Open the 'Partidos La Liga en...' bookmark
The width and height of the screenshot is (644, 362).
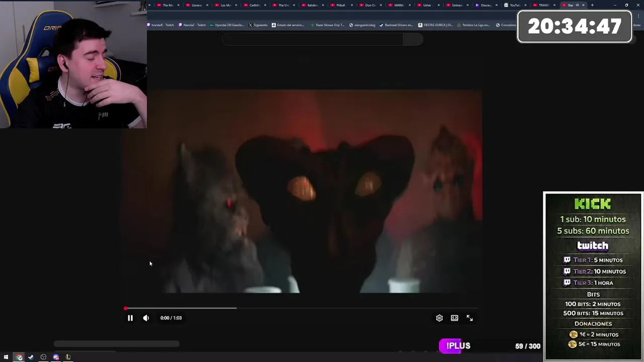pos(473,25)
